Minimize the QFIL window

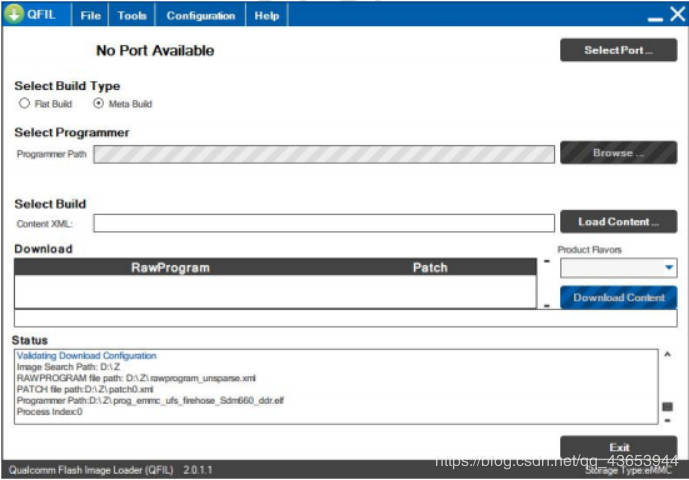coord(655,19)
